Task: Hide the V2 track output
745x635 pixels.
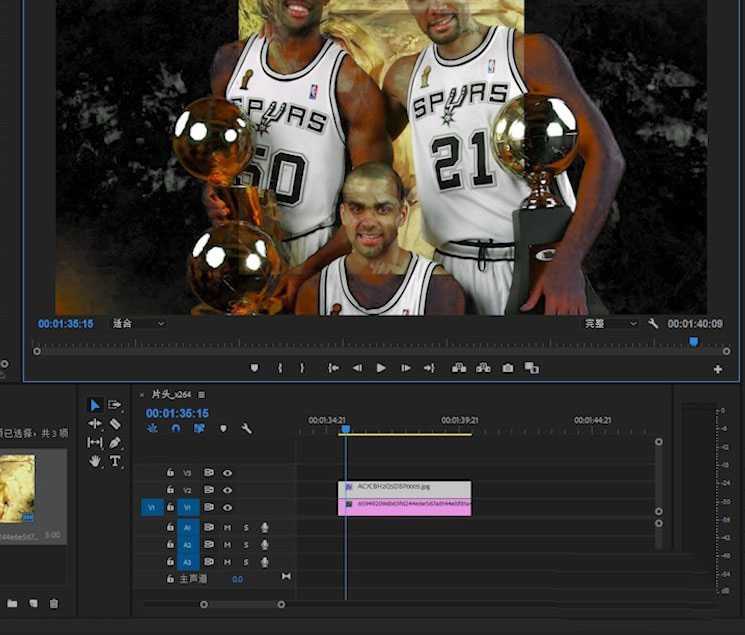Action: coord(227,490)
